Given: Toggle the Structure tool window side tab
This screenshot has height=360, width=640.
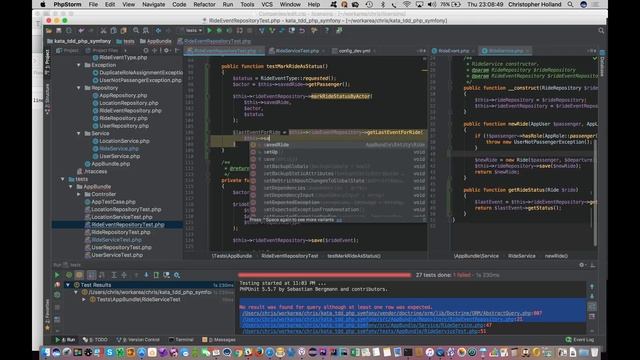Looking at the screenshot, I should pyautogui.click(x=47, y=98).
